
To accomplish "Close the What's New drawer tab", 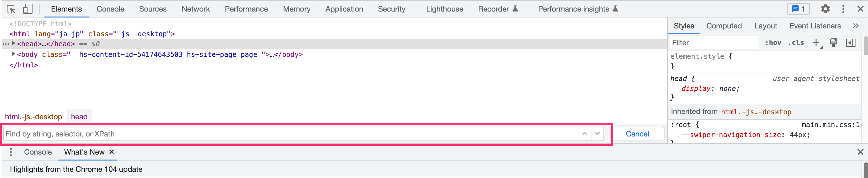I will (x=112, y=152).
